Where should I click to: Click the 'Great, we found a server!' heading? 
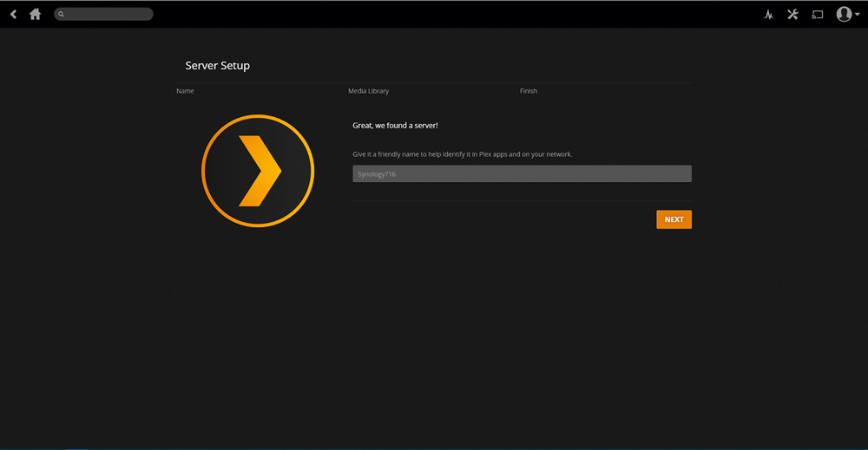coord(395,126)
